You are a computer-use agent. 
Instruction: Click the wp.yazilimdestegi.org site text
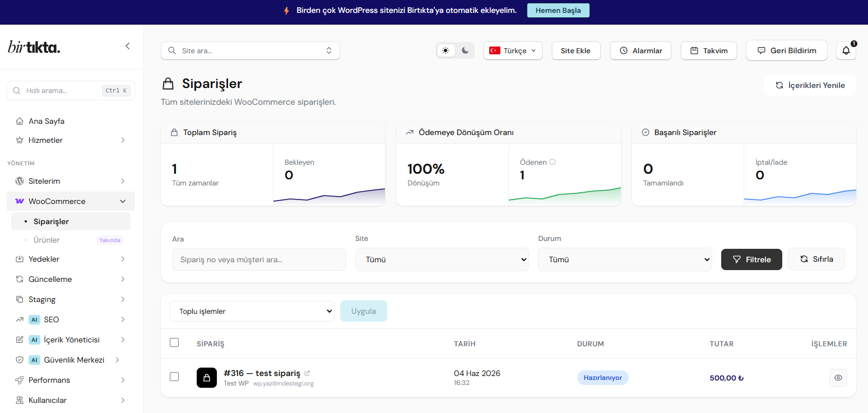point(284,384)
